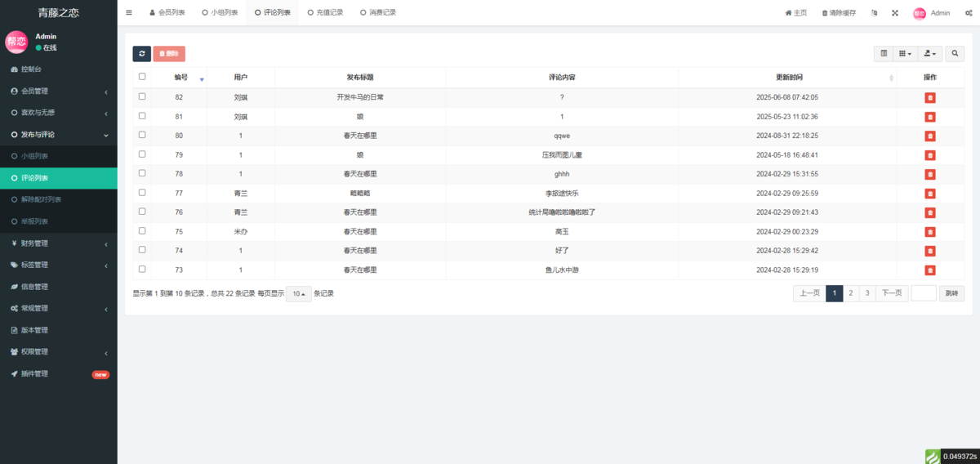Image resolution: width=980 pixels, height=464 pixels.
Task: Click the fullscreen icon in header
Action: point(894,13)
